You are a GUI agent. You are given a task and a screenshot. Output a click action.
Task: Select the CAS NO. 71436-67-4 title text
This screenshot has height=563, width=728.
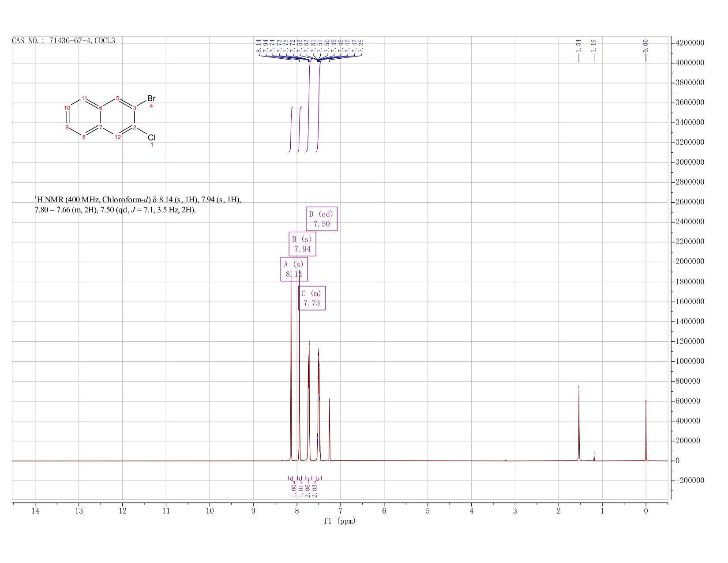pyautogui.click(x=64, y=41)
